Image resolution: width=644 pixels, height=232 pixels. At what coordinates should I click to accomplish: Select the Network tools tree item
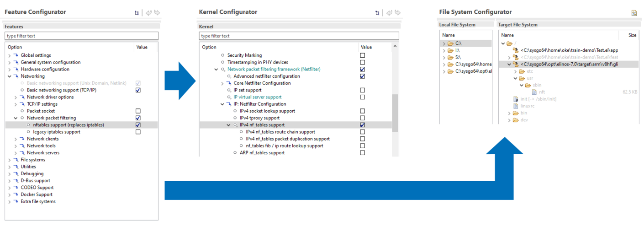(41, 146)
